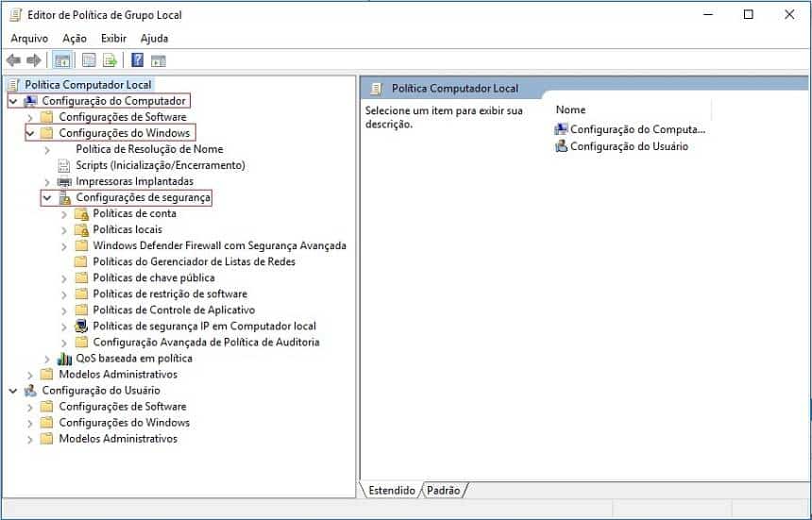
Task: Expand Modelos Administrativos under Computador
Action: pos(30,375)
